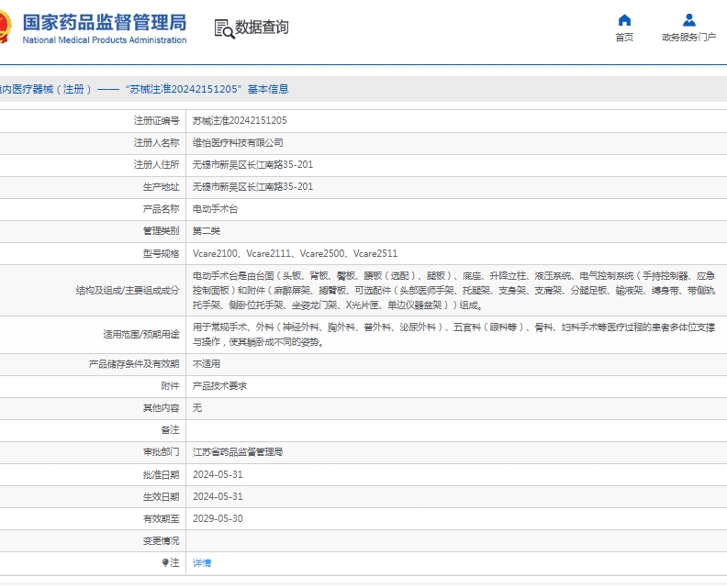
Task: Click the 有效期至 label
Action: [x=161, y=518]
